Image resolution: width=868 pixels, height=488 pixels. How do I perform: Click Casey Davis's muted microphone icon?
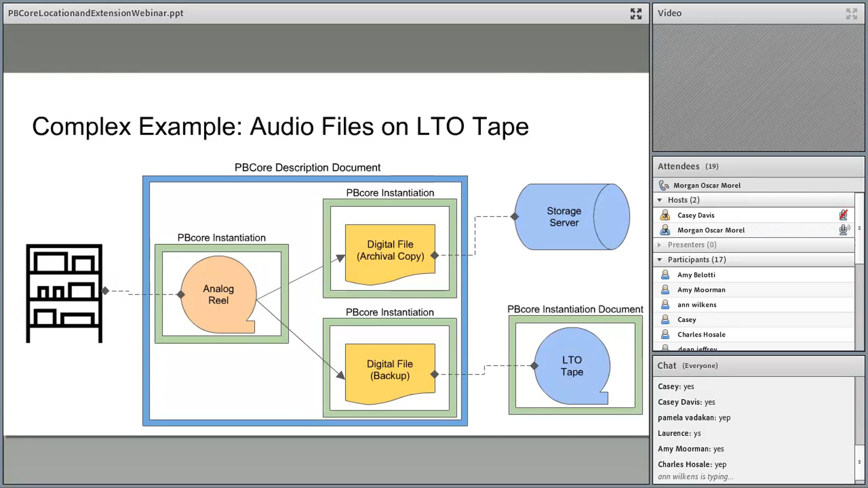(x=843, y=215)
